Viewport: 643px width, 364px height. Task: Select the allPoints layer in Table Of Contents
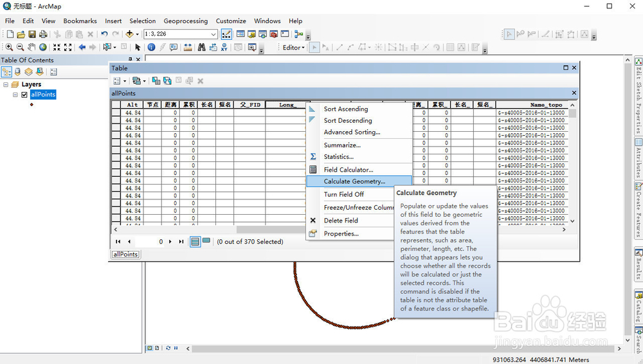point(43,95)
